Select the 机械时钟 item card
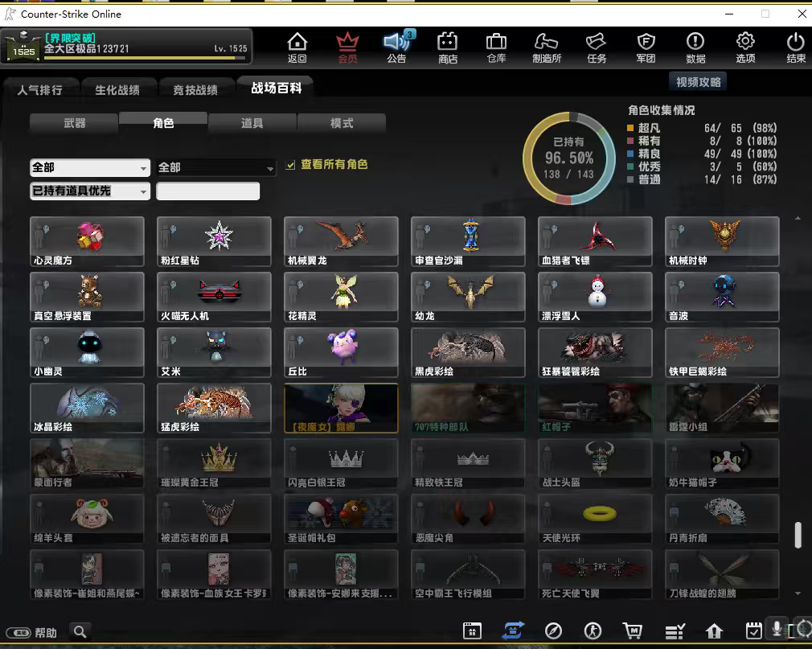The width and height of the screenshot is (812, 649). (722, 241)
